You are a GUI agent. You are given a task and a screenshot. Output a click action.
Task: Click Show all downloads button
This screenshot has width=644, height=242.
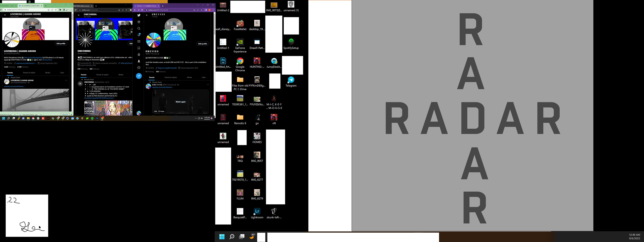point(65,114)
